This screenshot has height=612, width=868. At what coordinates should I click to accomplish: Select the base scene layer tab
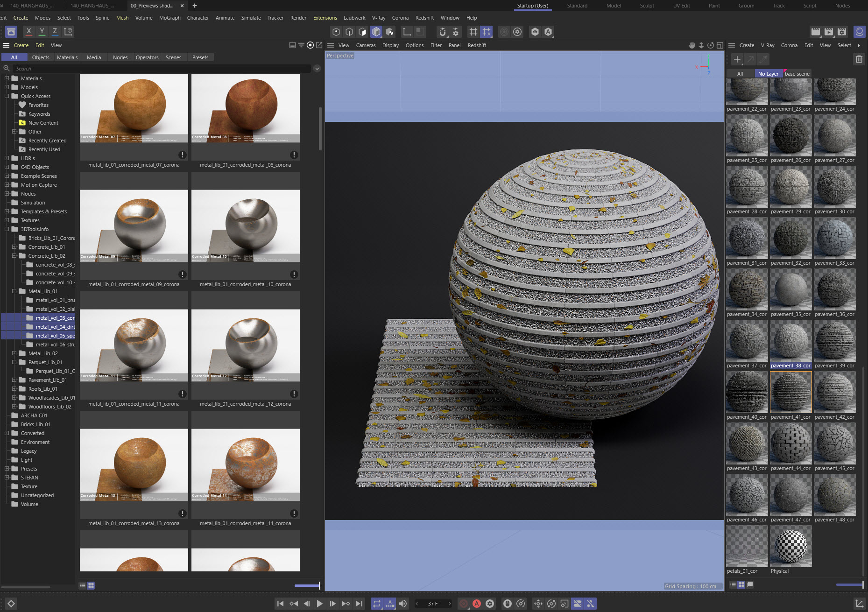pos(797,74)
